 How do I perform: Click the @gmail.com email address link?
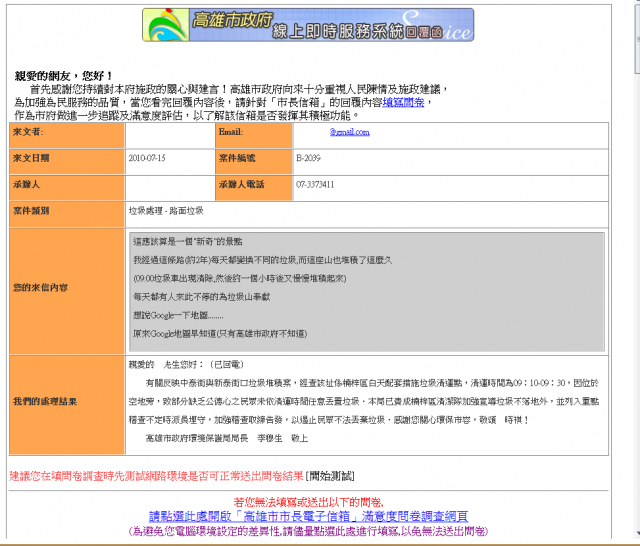(349, 132)
